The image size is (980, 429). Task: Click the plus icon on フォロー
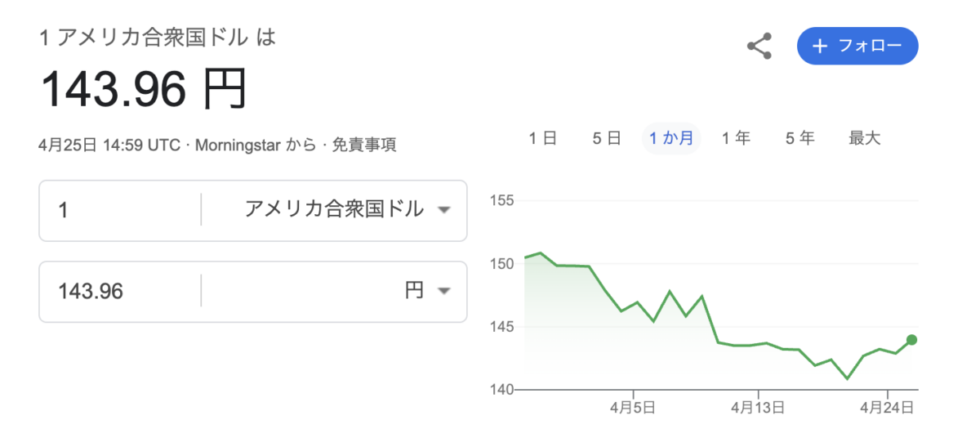[x=821, y=46]
